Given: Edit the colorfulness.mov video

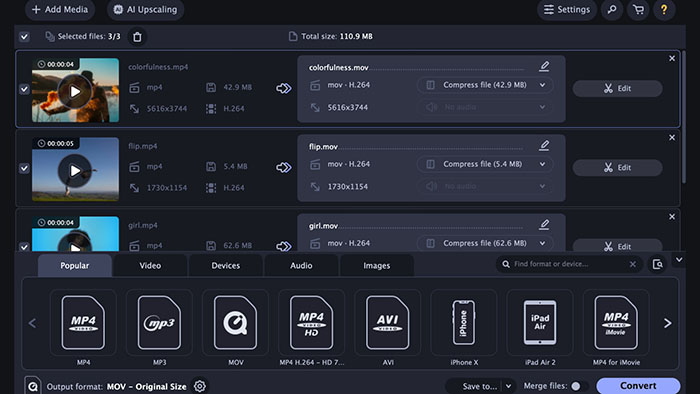Looking at the screenshot, I should 617,88.
